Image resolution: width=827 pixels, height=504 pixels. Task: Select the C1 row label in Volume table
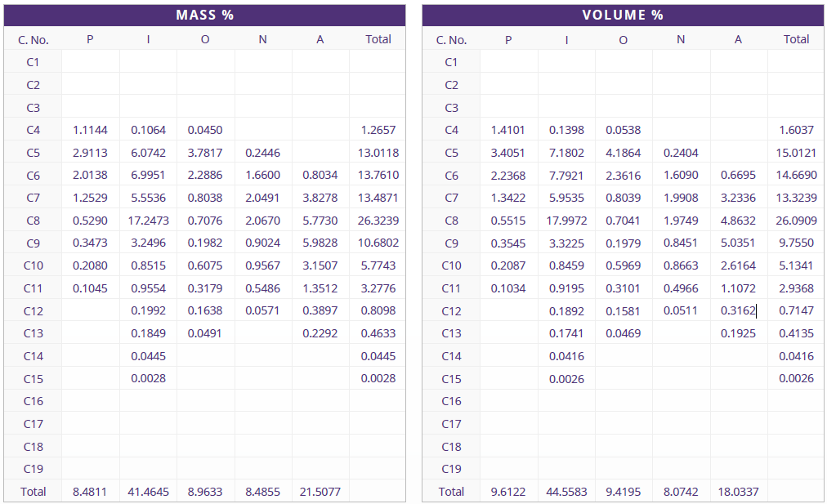pos(451,62)
